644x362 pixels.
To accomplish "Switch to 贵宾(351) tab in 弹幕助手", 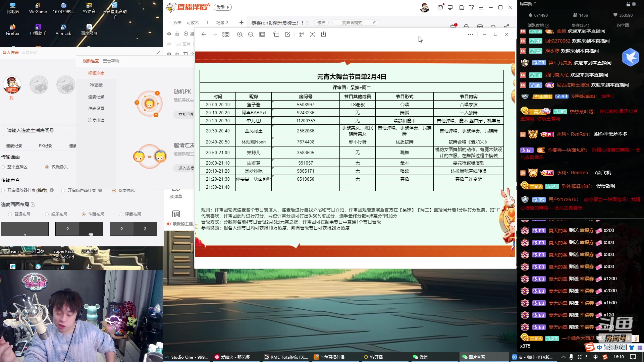I will (580, 25).
